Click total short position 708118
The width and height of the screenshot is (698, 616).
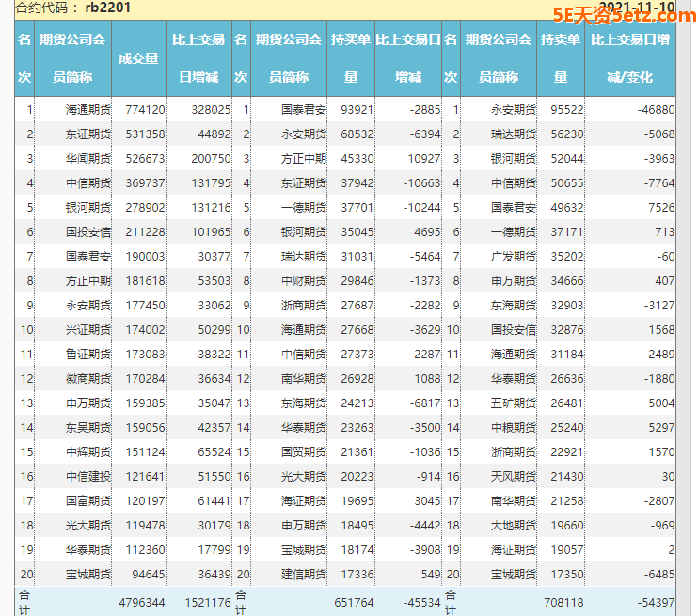pos(563,603)
